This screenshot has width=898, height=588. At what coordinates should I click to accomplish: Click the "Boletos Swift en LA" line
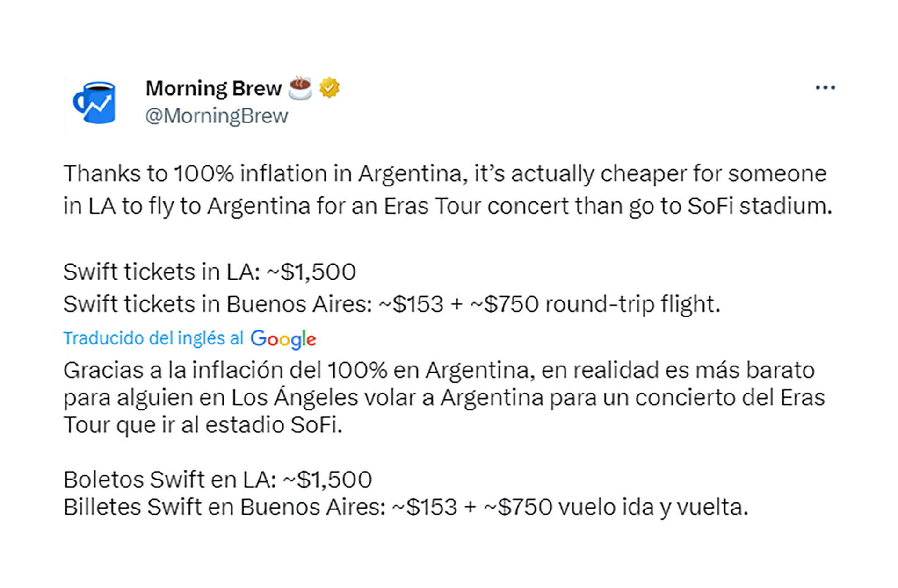(x=217, y=479)
